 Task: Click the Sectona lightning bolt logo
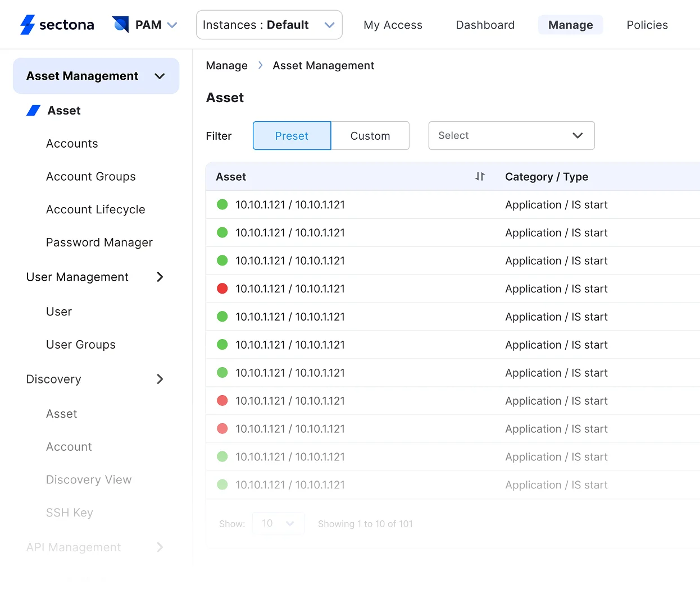(x=28, y=25)
